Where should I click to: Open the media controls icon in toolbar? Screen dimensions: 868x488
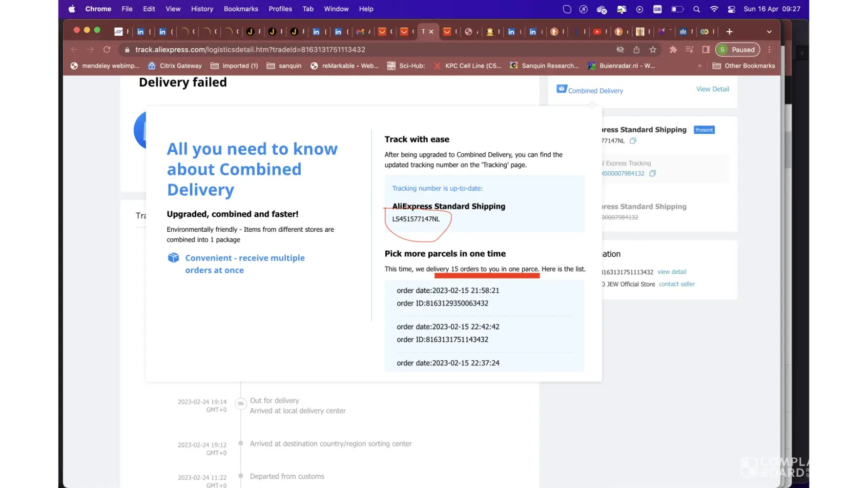tap(689, 49)
